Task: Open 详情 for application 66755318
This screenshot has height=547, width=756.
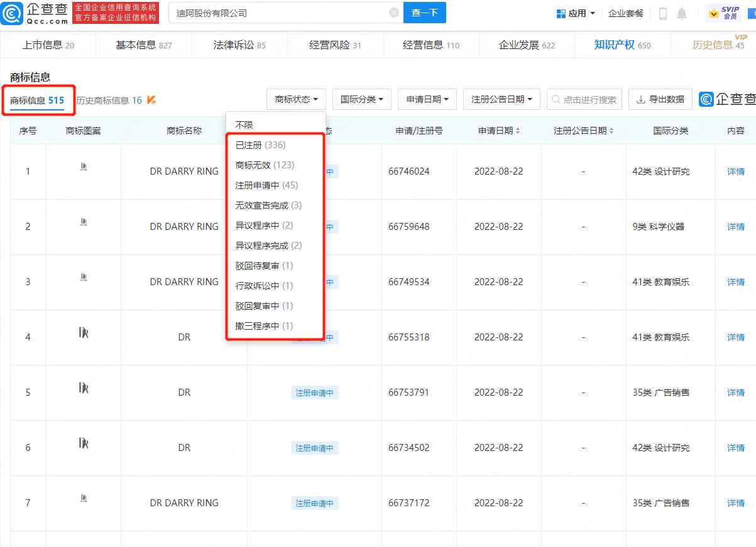Action: pos(736,337)
